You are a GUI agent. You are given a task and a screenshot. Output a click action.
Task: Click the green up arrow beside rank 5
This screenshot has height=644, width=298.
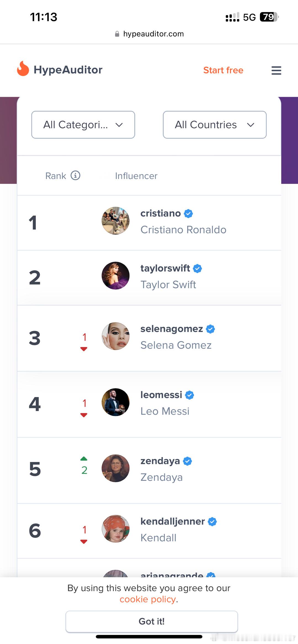[x=84, y=459]
